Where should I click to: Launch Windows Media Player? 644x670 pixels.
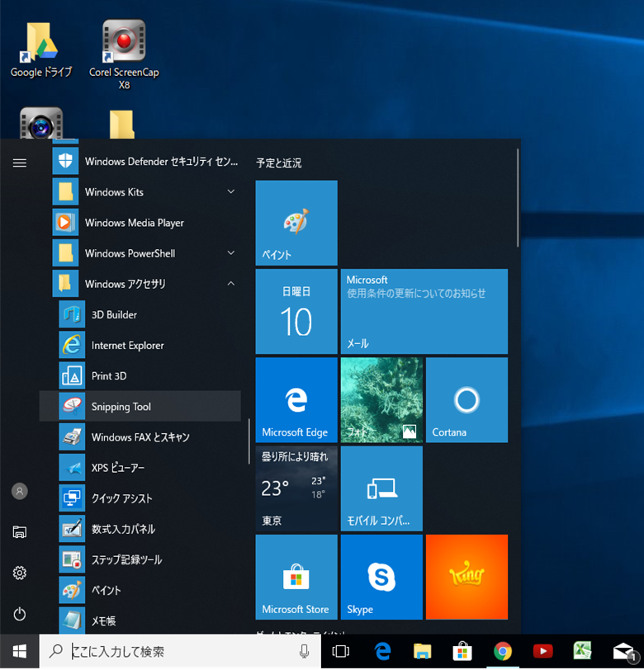click(140, 223)
